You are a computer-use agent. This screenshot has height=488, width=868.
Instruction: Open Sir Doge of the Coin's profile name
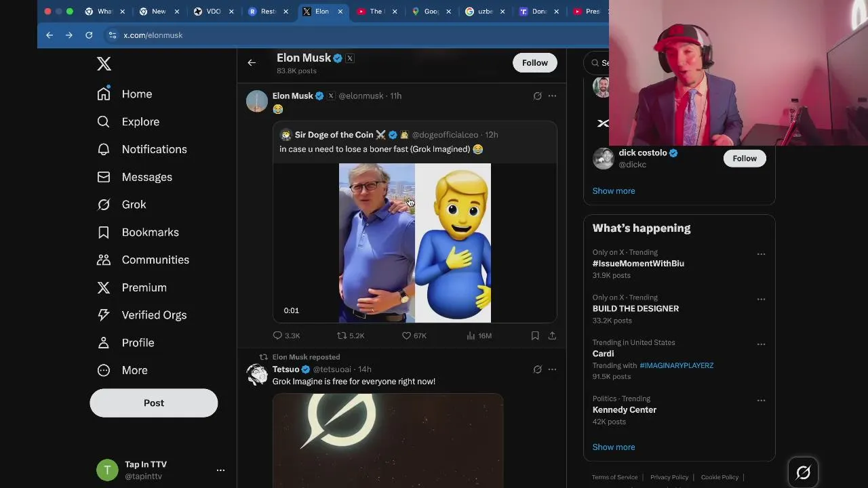point(334,135)
